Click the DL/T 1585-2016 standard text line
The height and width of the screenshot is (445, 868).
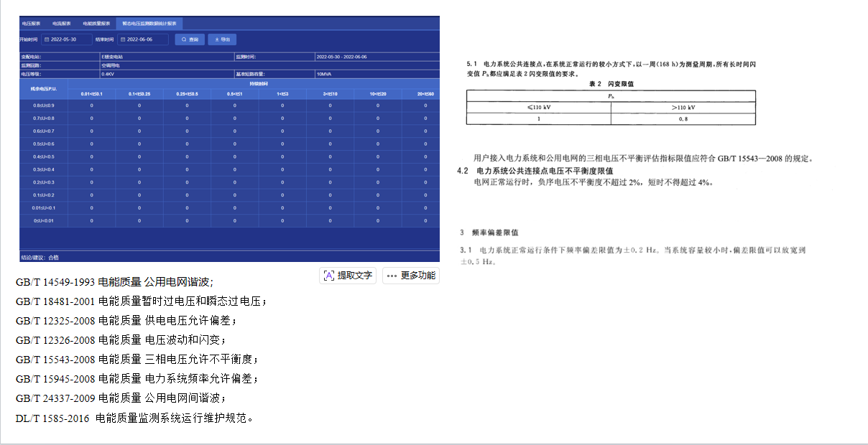(134, 418)
